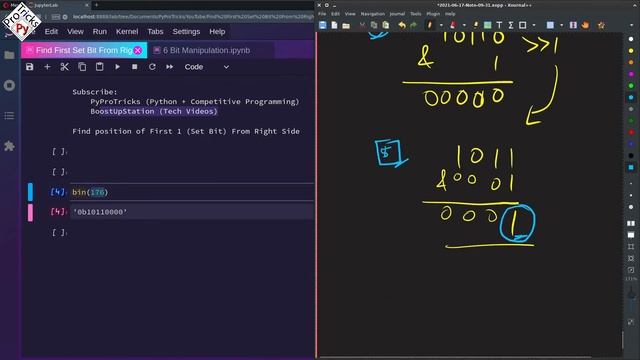The width and height of the screenshot is (640, 360).
Task: Paste cells from clipboard in Jupyter toolbar
Action: pyautogui.click(x=100, y=67)
